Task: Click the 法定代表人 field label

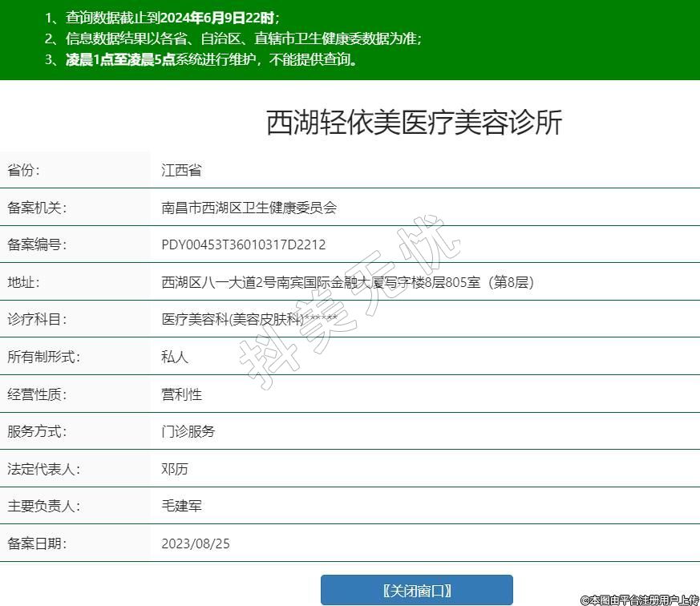Action: (43, 469)
